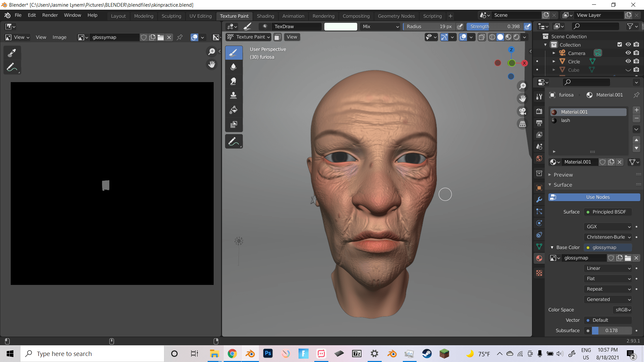Click the Use Nodes button
644x362 pixels.
tap(594, 197)
